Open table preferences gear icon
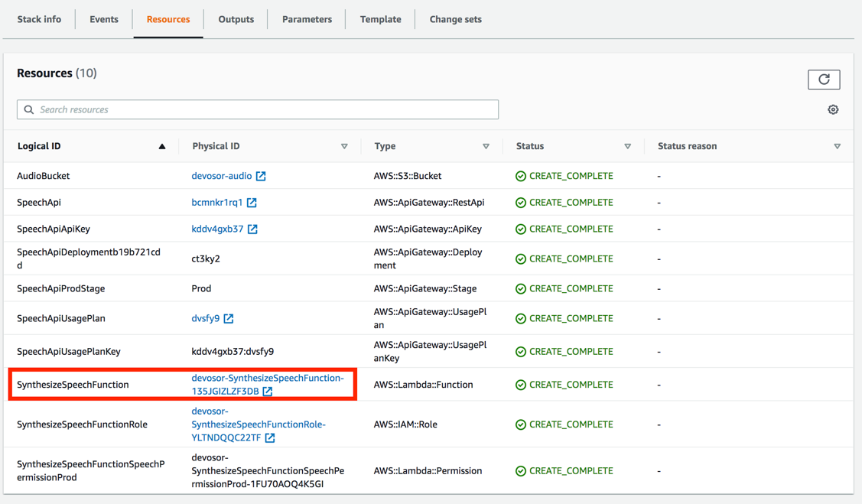This screenshot has width=862, height=504. click(833, 109)
